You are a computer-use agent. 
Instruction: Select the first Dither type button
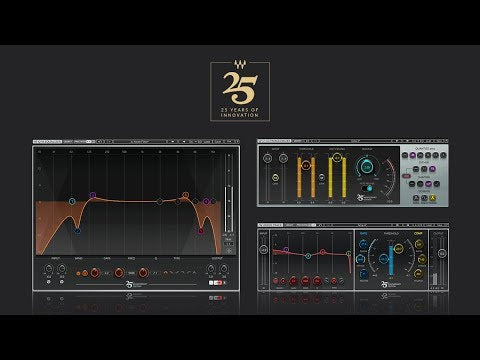coord(416,169)
